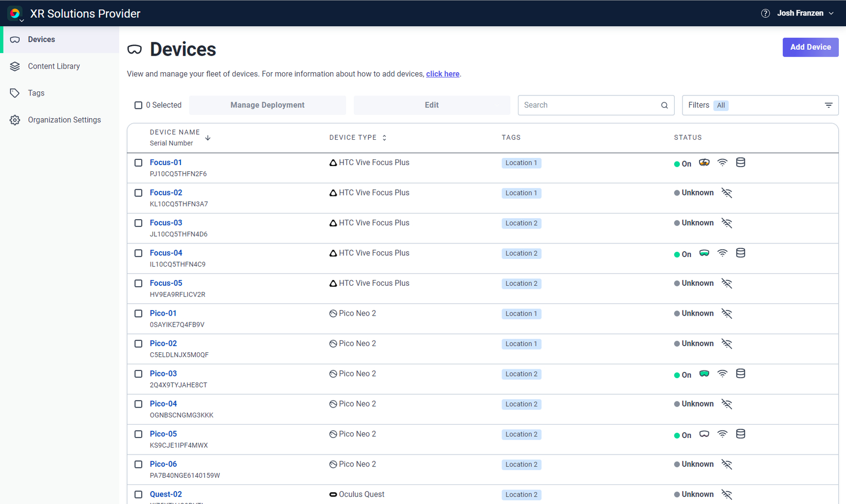Screen dimensions: 846x504
Task: Click the wifi icon in Focus-04 row
Action: [x=722, y=253]
